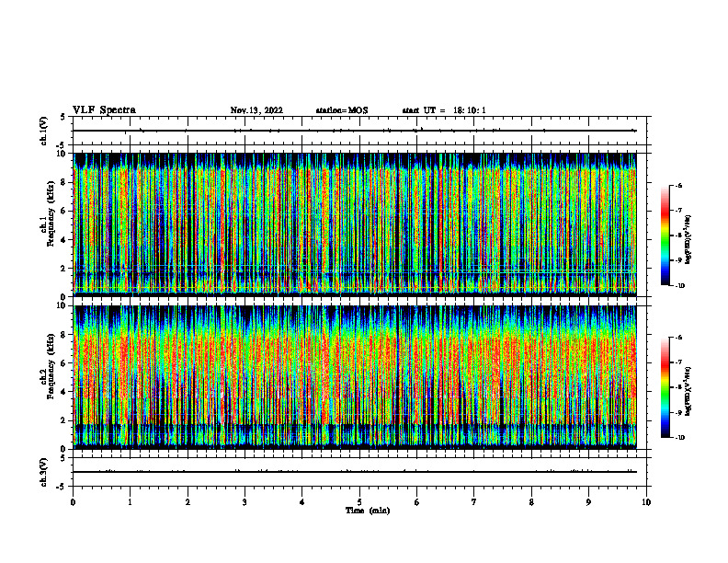Click tick label '6' on the time axis

click(x=417, y=502)
